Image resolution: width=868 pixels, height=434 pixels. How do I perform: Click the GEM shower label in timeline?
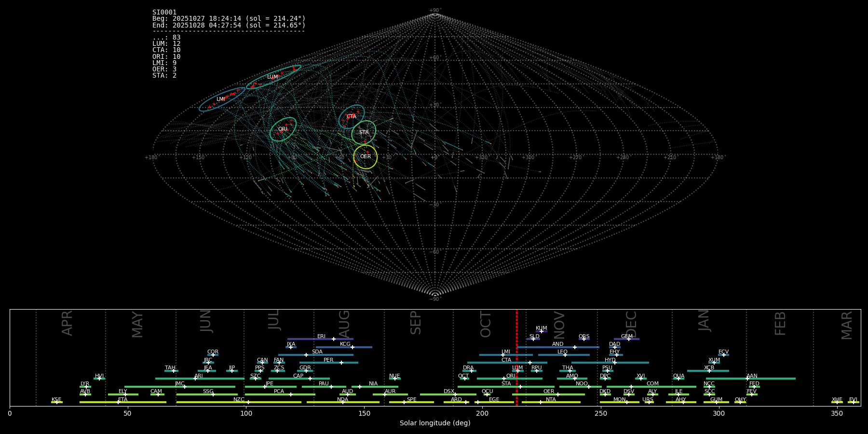point(626,337)
